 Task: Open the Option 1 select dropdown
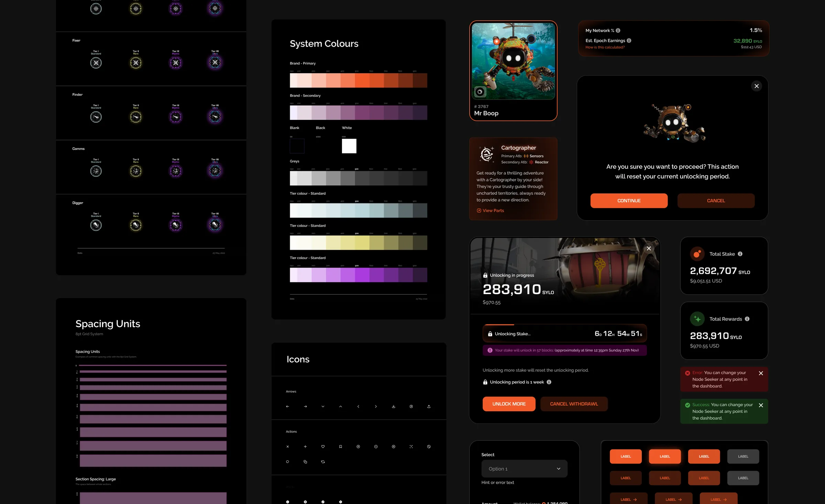coord(524,469)
